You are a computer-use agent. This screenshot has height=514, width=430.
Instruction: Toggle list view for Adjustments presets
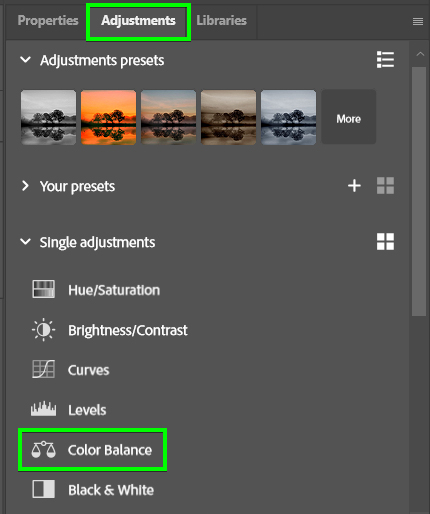tap(385, 60)
